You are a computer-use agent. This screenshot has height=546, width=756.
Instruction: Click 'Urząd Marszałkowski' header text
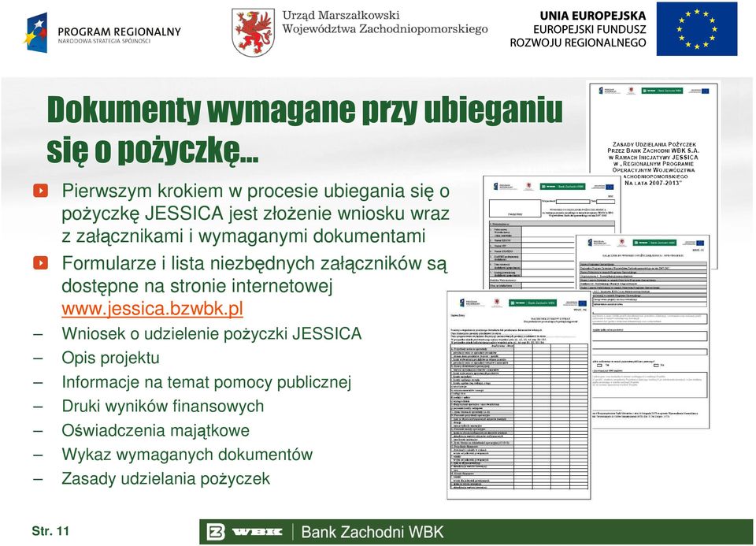[341, 16]
